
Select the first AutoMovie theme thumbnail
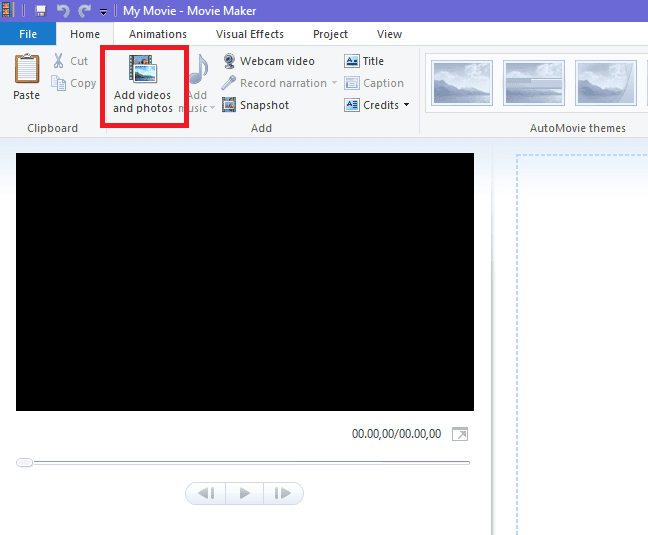point(462,83)
